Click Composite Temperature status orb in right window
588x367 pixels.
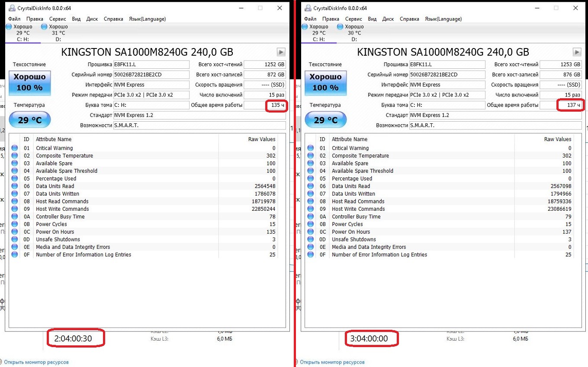click(311, 156)
